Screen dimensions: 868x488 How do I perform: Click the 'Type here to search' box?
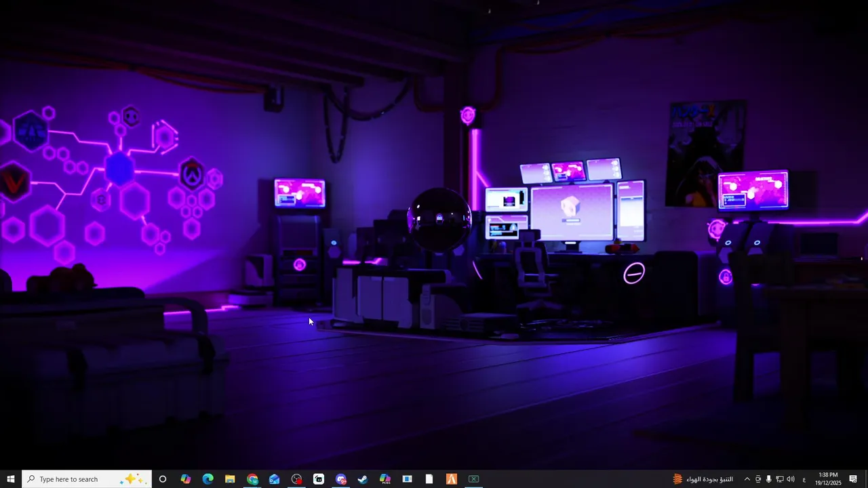coord(86,479)
